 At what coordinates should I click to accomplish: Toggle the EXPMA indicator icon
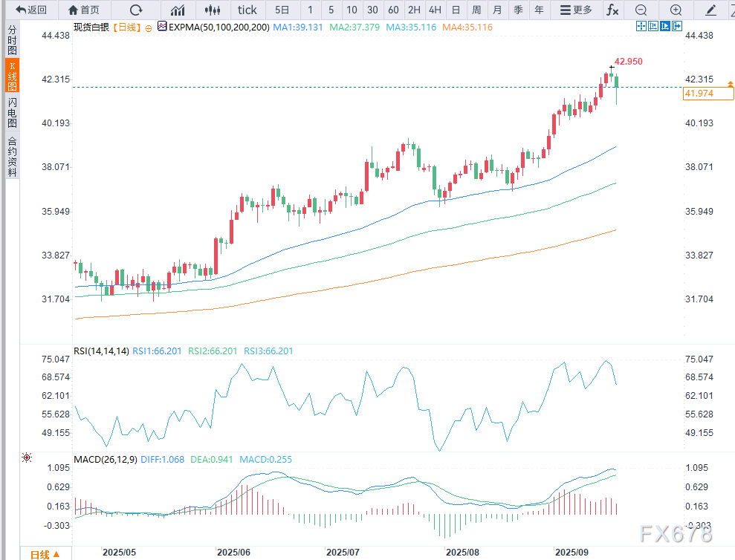tap(162, 26)
